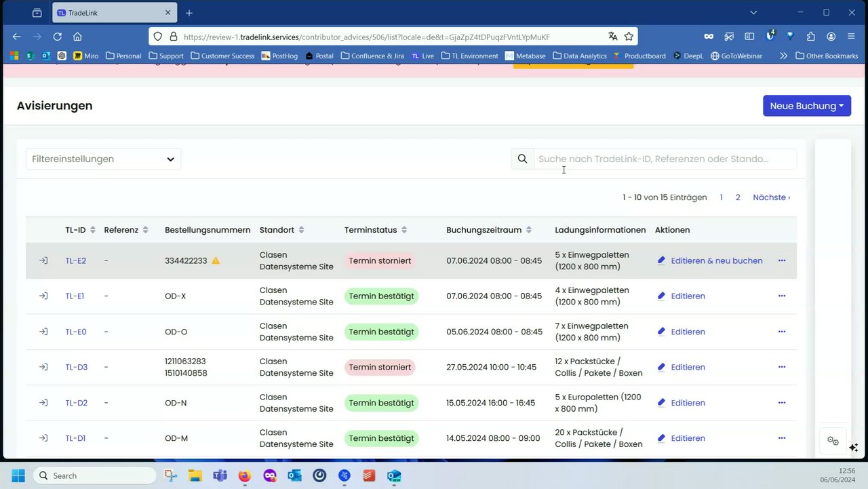Click Editieren for booking TL-D1
The width and height of the screenshot is (868, 489).
(x=682, y=438)
